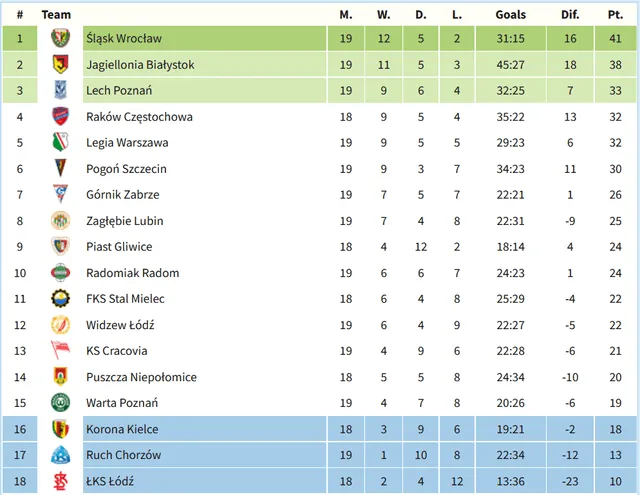Click the Lech Poznań club crest

click(x=60, y=91)
